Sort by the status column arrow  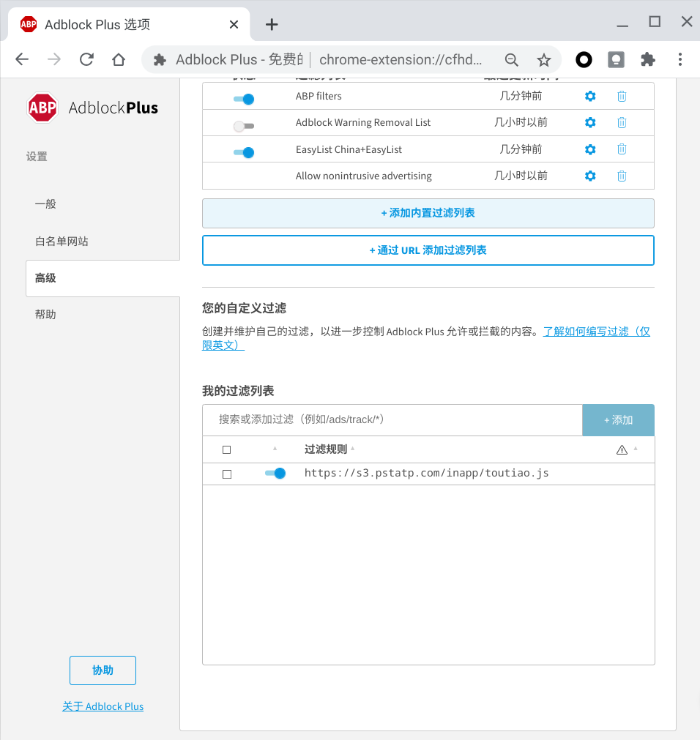(x=275, y=449)
